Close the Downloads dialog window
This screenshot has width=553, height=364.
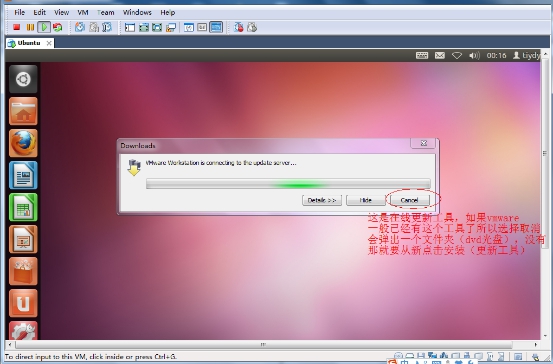tap(424, 143)
